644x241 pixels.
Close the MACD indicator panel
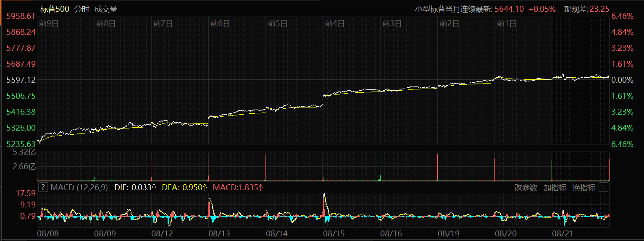(x=603, y=187)
